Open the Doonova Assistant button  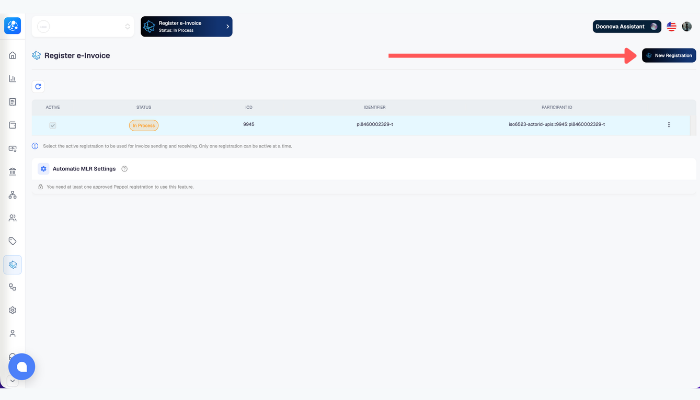(627, 27)
